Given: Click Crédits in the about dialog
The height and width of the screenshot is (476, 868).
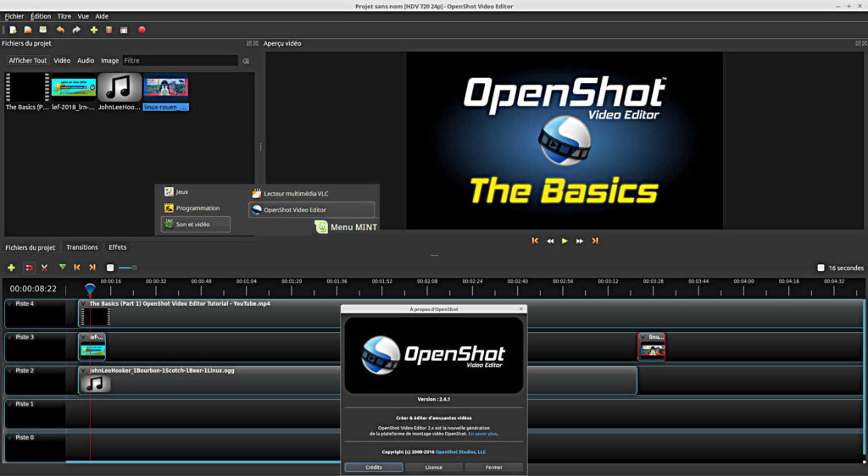Looking at the screenshot, I should [374, 468].
